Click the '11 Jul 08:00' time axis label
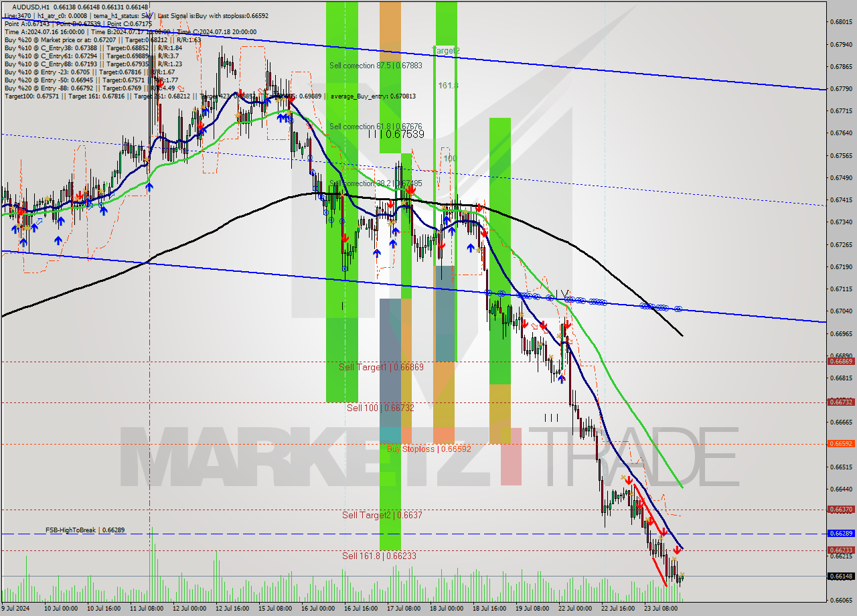 146,609
